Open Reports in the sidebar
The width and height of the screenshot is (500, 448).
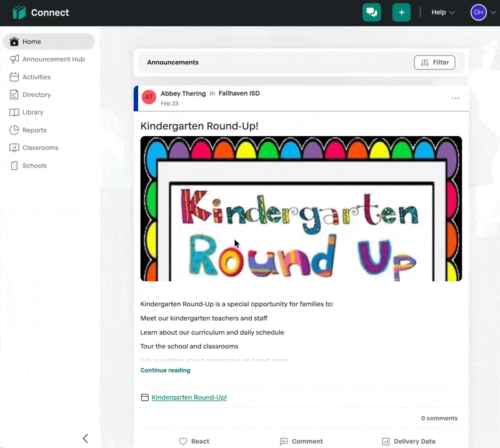point(34,130)
